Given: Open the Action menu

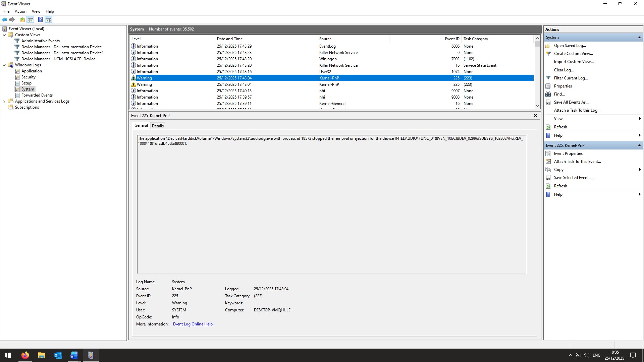Looking at the screenshot, I should coord(20,11).
